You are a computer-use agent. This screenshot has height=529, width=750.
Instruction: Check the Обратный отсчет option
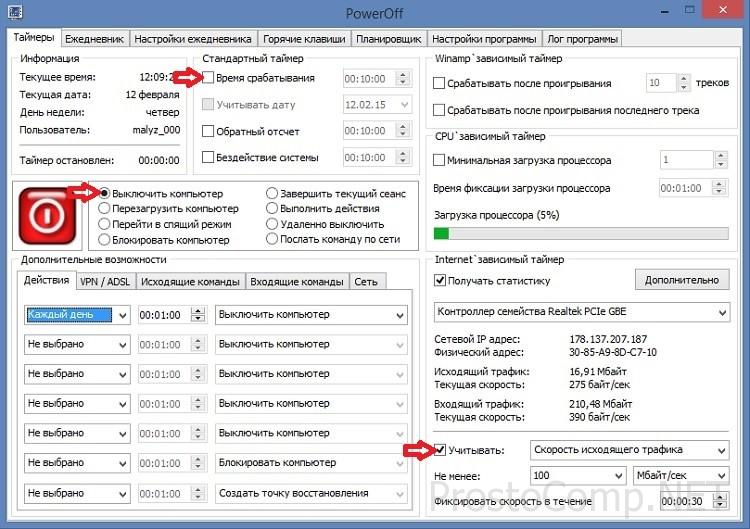(x=208, y=131)
